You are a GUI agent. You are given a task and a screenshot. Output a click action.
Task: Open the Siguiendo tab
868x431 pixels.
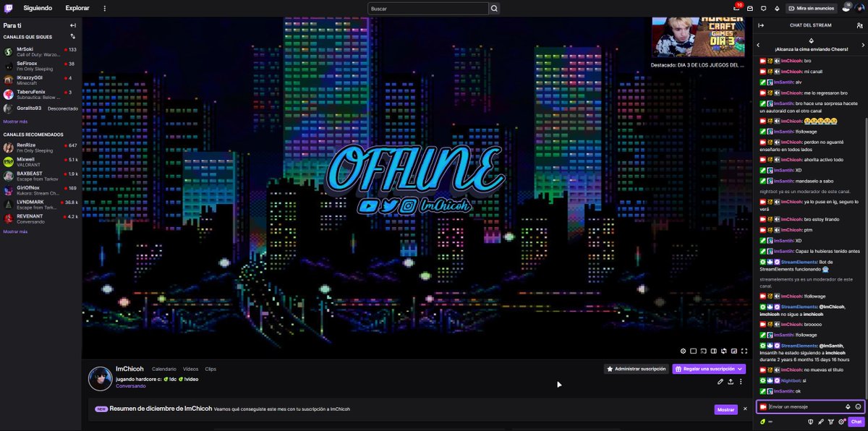[x=38, y=8]
